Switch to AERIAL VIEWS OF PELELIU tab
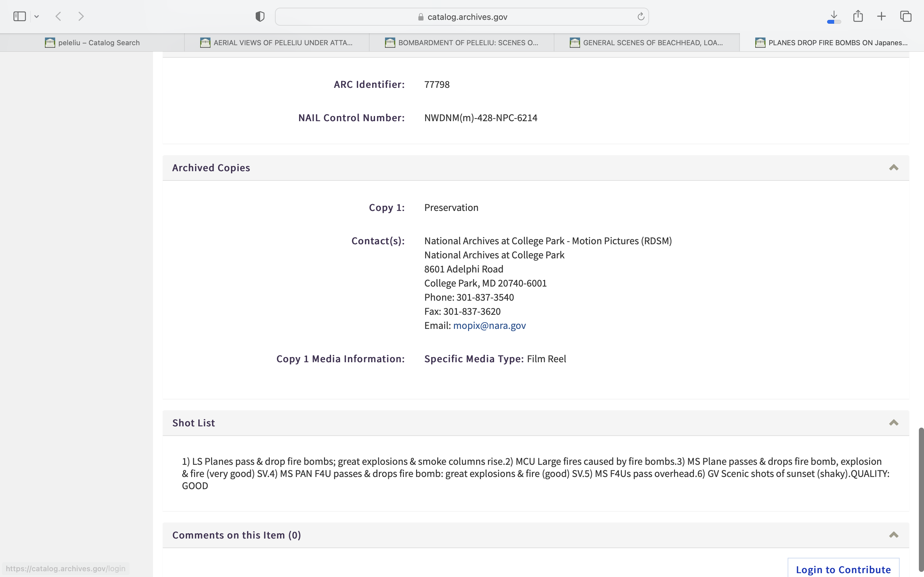The image size is (924, 577). (277, 43)
